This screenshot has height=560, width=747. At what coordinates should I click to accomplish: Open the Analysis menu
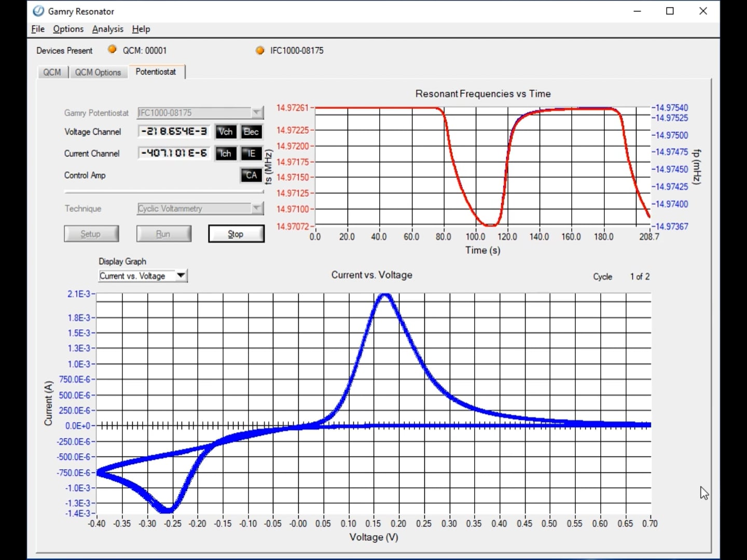point(108,29)
